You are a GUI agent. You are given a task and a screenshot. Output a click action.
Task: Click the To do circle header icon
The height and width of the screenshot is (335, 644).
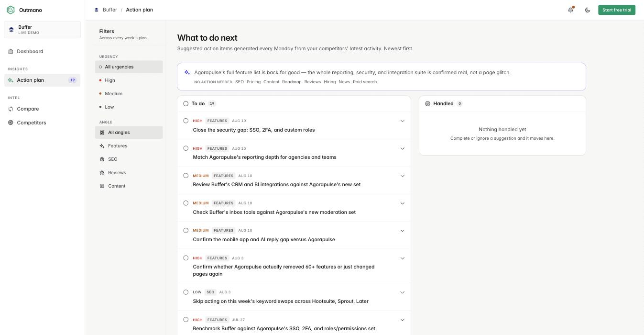point(186,104)
